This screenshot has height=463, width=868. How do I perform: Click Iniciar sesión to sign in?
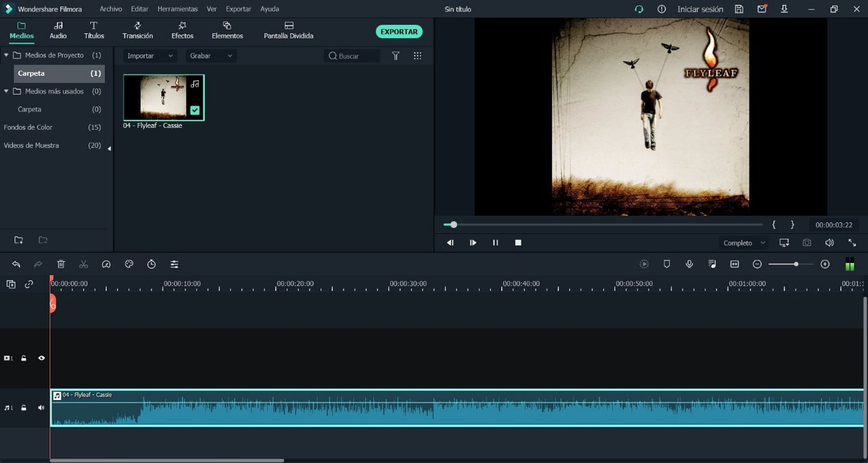pyautogui.click(x=700, y=9)
